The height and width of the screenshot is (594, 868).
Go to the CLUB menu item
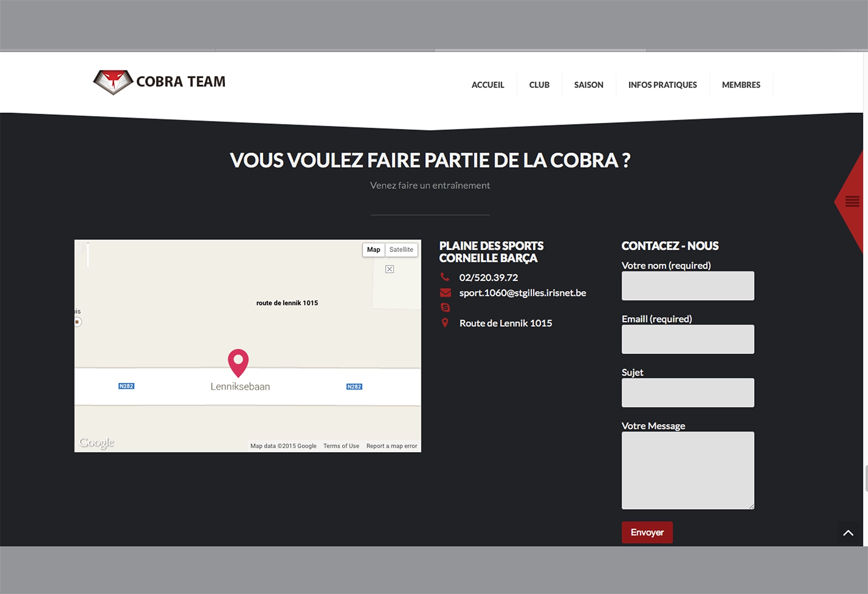(539, 85)
